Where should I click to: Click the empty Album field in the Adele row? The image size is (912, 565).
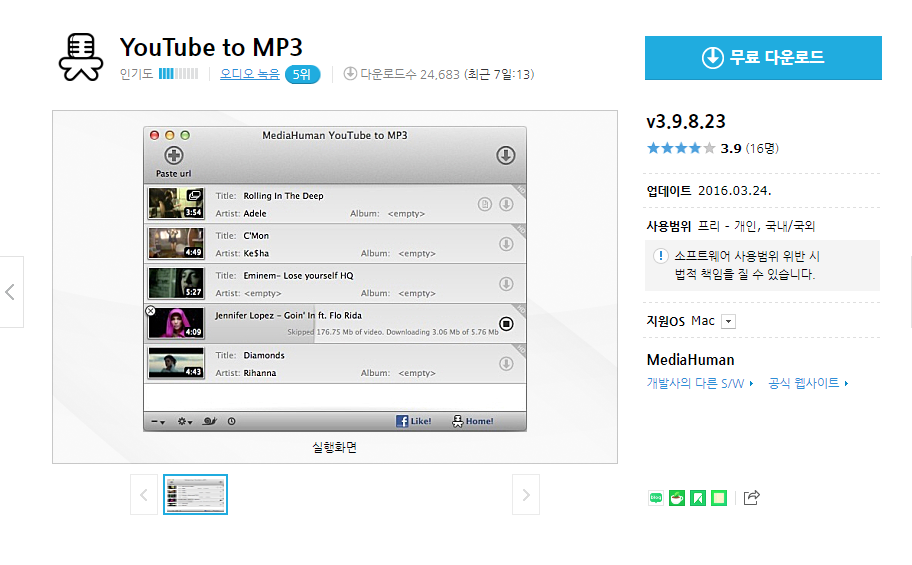pos(406,214)
